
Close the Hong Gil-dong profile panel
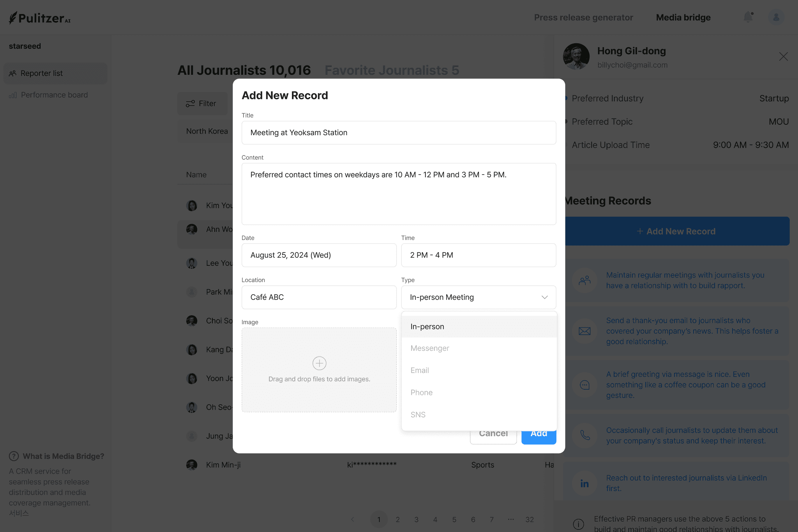(x=783, y=57)
